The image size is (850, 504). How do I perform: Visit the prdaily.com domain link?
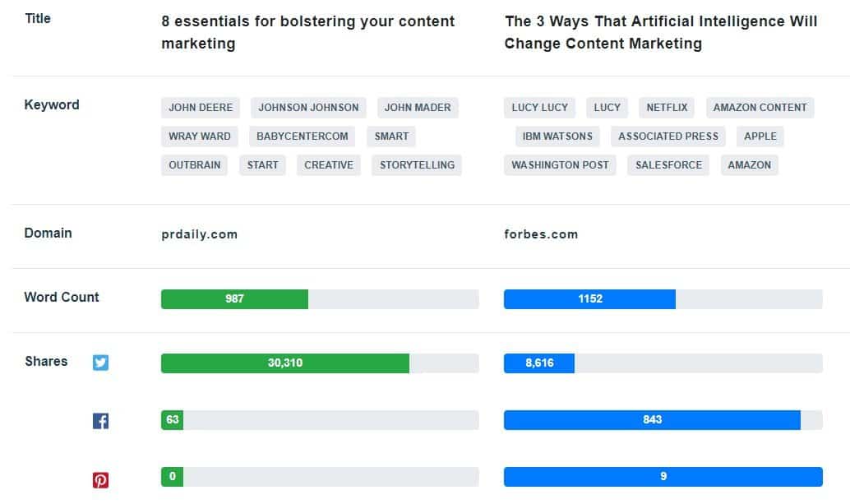[200, 234]
